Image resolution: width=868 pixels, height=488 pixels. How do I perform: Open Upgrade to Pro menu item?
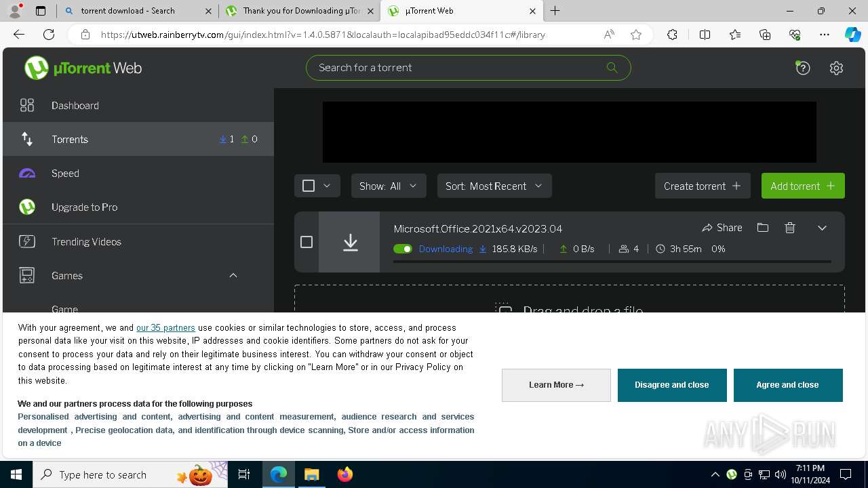138,207
